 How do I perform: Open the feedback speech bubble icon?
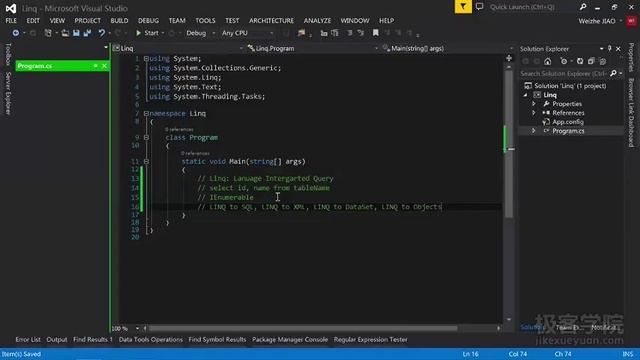tap(480, 7)
